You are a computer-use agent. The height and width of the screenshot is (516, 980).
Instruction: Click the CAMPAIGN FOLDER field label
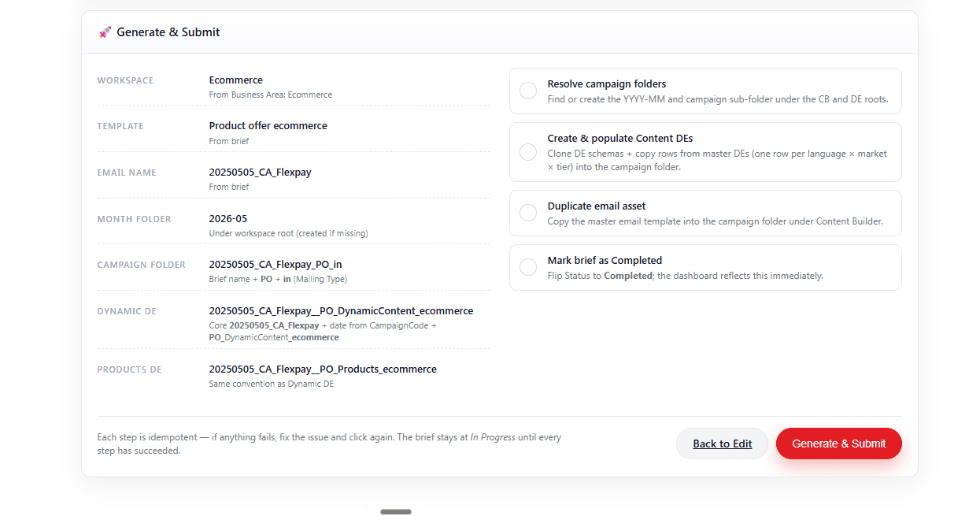[x=142, y=265]
